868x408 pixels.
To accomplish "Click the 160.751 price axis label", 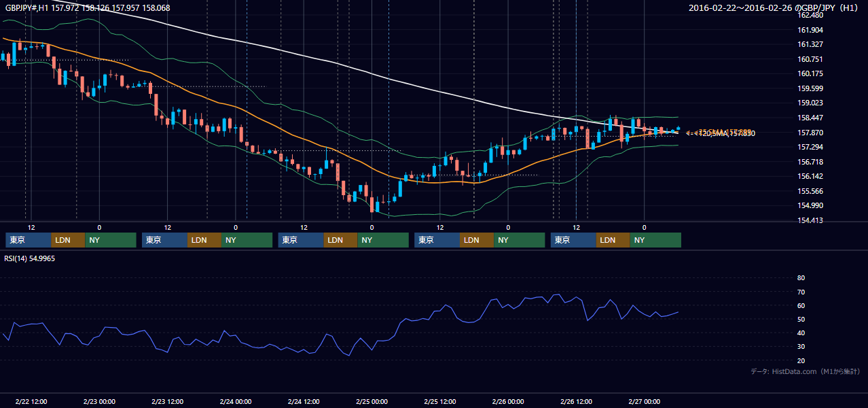I will click(810, 59).
